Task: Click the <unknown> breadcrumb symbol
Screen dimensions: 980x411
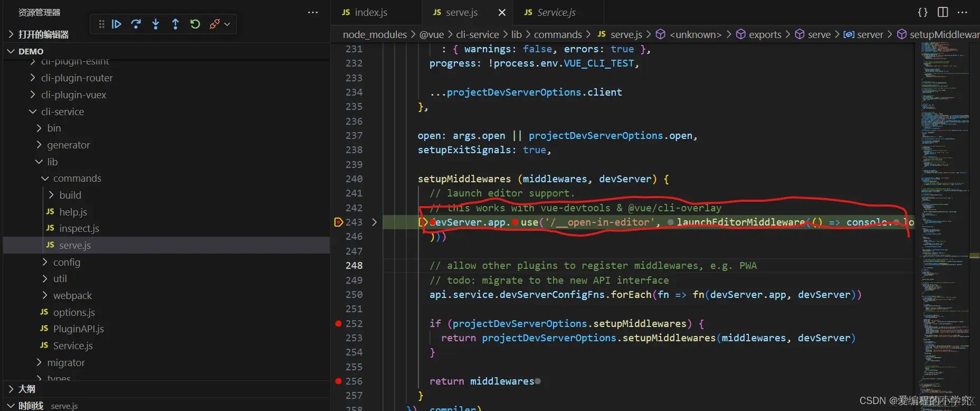Action: point(695,34)
